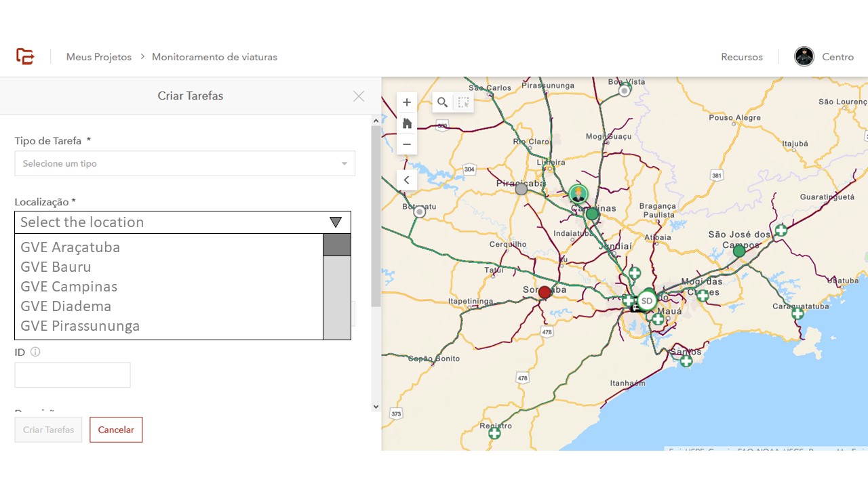868x488 pixels.
Task: Activate the rectangle select tool on map
Action: [463, 102]
